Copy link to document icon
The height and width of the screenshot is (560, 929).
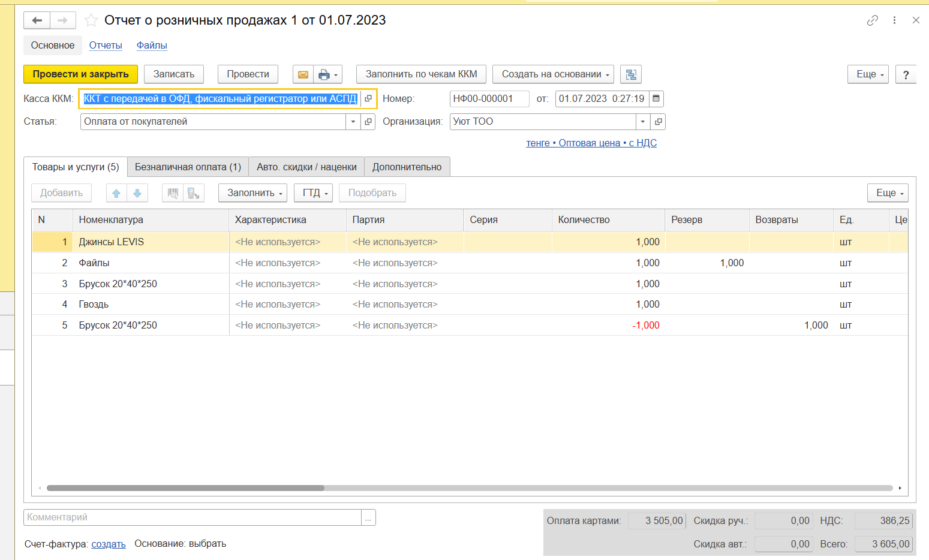click(872, 20)
